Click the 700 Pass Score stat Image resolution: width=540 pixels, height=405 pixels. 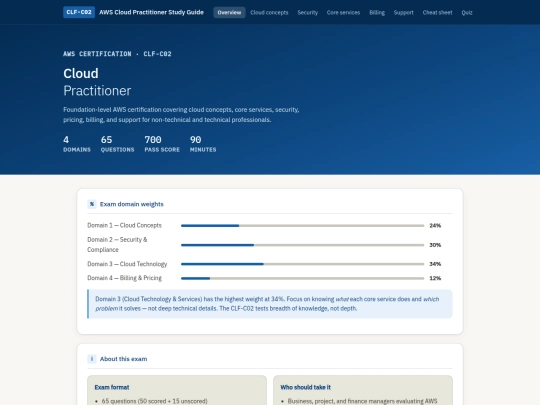coord(162,144)
